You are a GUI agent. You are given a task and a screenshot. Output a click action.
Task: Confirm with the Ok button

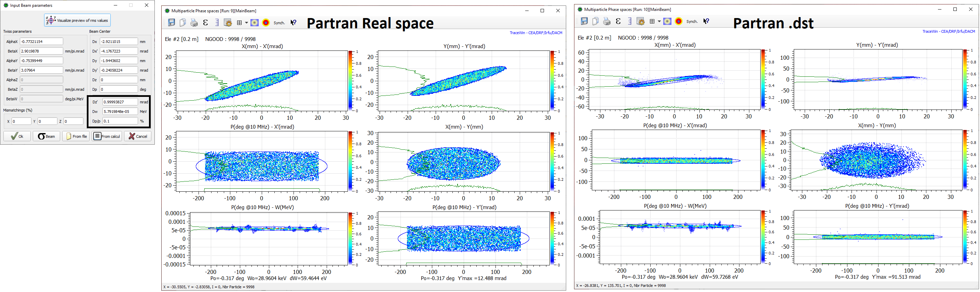(x=17, y=136)
